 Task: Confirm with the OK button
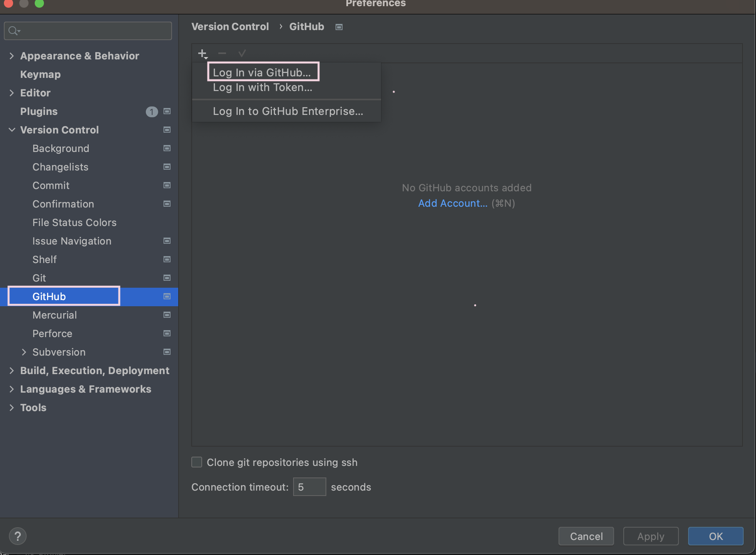[x=716, y=536]
